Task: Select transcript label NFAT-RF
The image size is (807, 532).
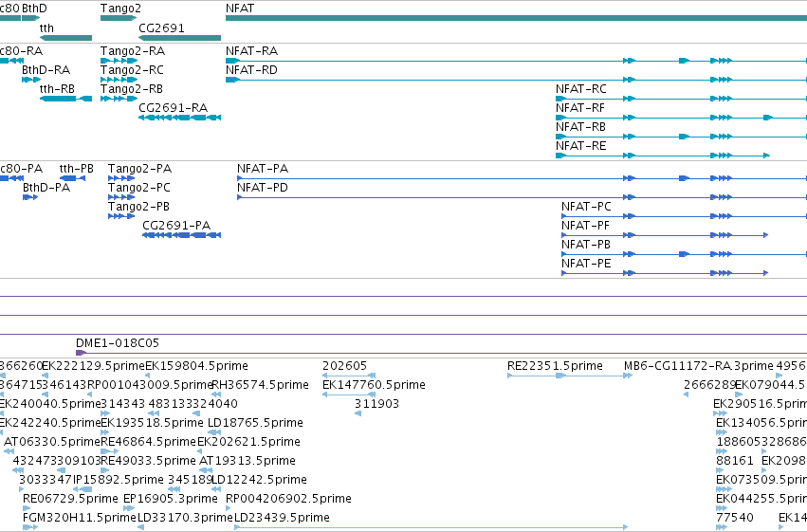Action: click(580, 108)
